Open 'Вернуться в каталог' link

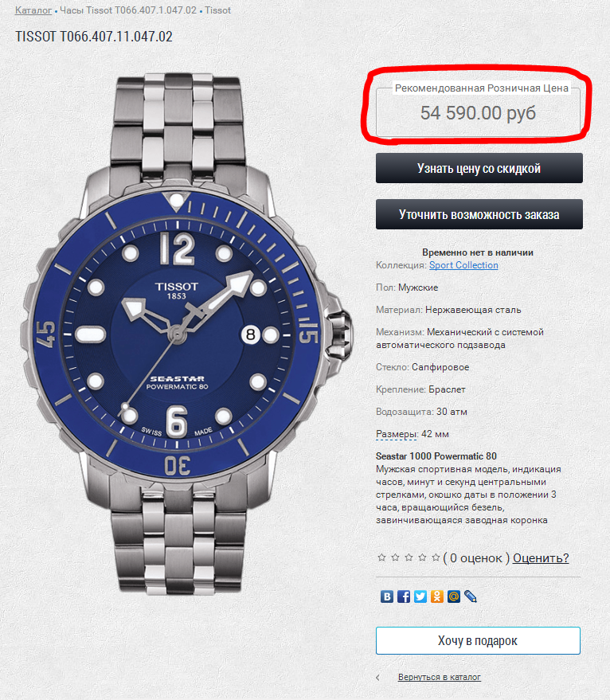click(x=440, y=677)
